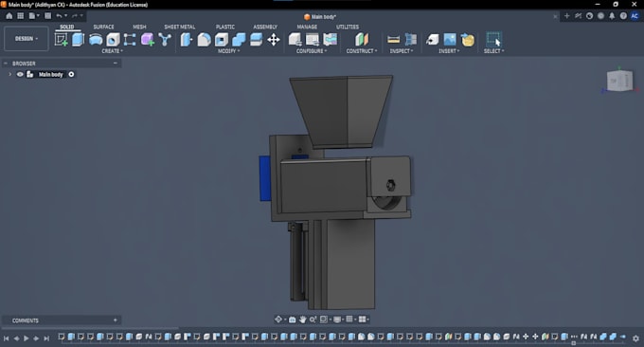Select the Extrude tool
The width and height of the screenshot is (644, 347).
[78, 40]
